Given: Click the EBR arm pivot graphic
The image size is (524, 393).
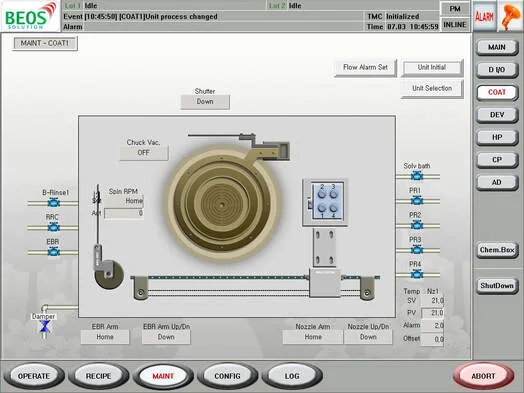Looking at the screenshot, I should tap(108, 274).
